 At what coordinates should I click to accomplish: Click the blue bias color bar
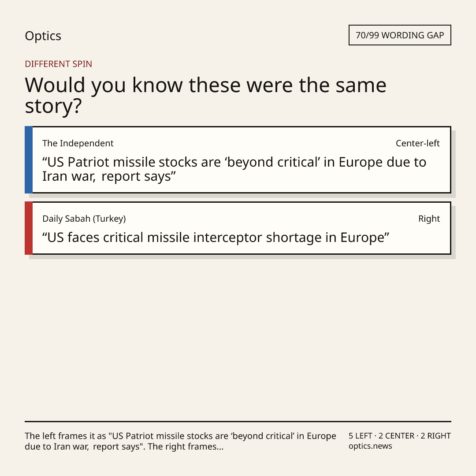tap(29, 160)
